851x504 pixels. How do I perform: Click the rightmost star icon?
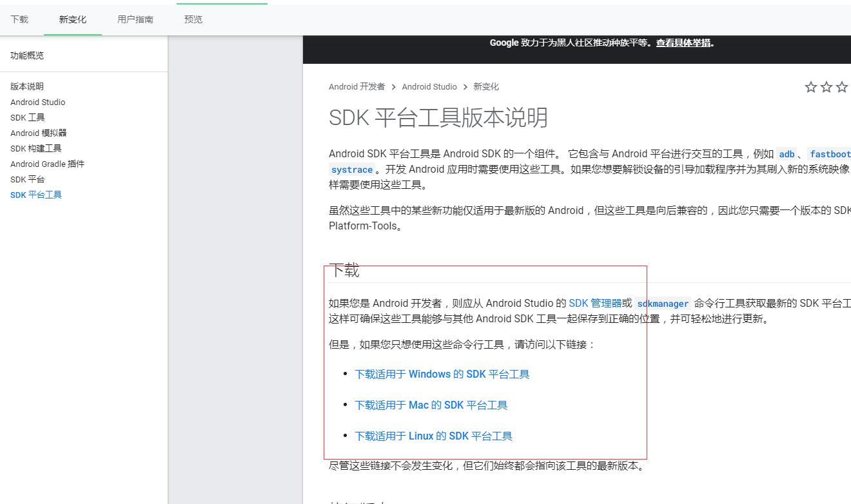(841, 86)
